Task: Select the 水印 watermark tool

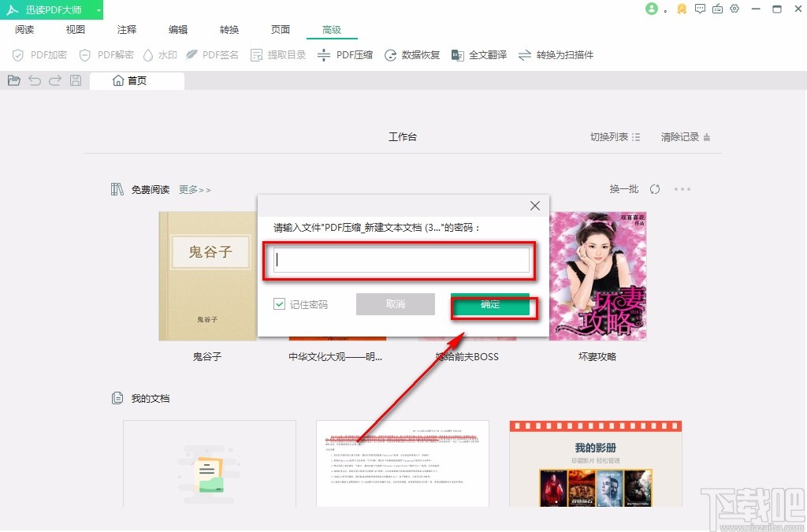Action: [160, 55]
